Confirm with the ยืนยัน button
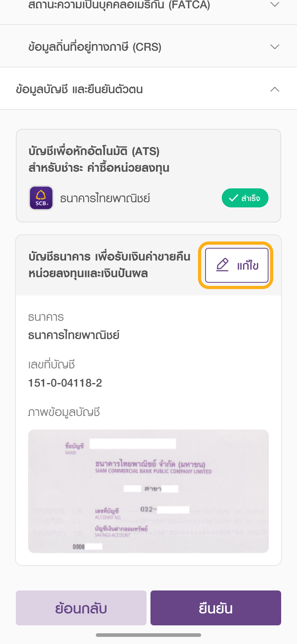This screenshot has height=644, width=297. pos(216,608)
